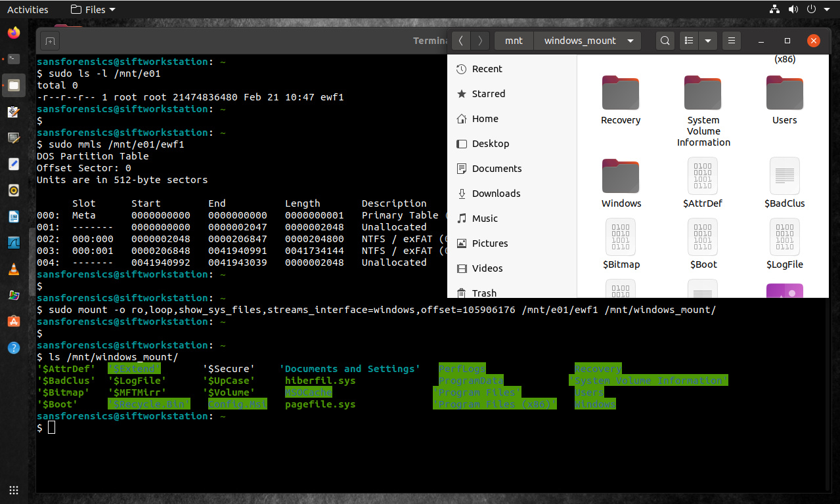Open VLC media player from the dock
Image resolution: width=840 pixels, height=504 pixels.
(14, 269)
